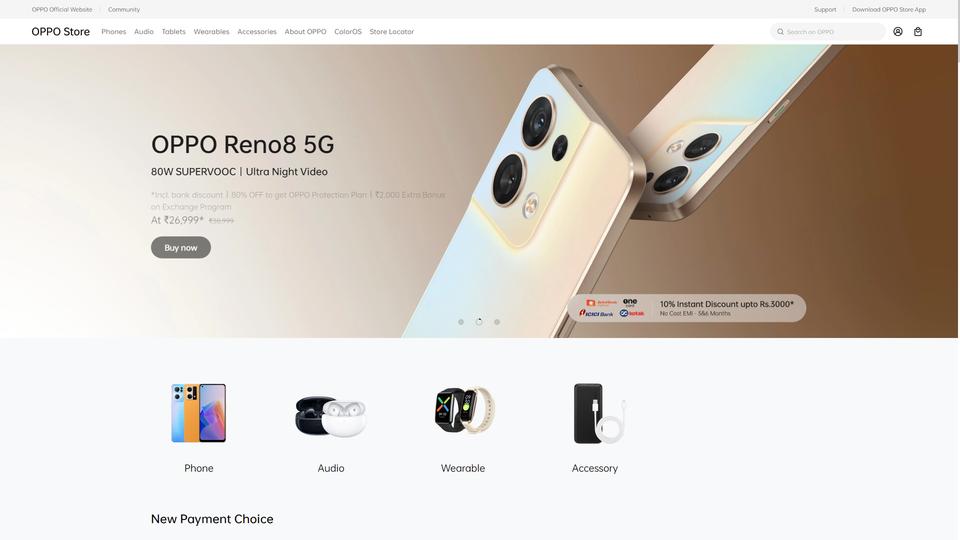Switch to the third carousel slide dot
This screenshot has width=960, height=540.
pos(497,322)
